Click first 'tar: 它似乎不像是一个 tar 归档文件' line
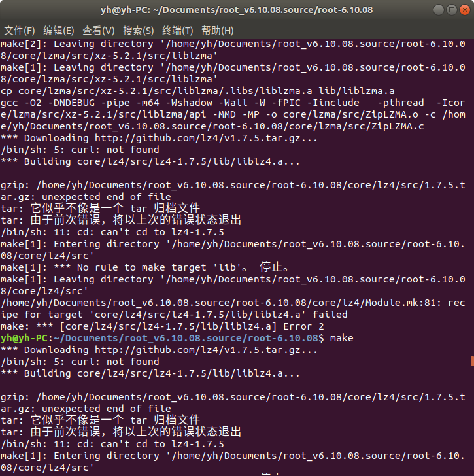 coord(100,209)
